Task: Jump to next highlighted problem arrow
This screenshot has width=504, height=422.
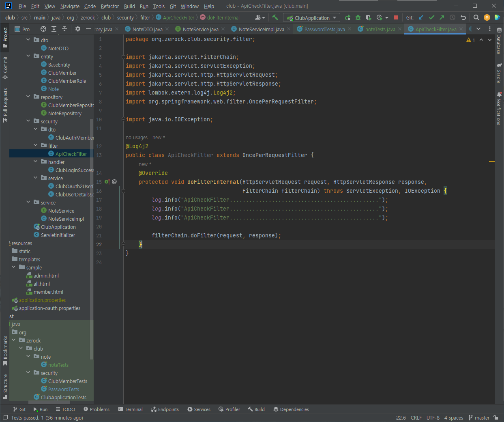Action: tap(490, 40)
